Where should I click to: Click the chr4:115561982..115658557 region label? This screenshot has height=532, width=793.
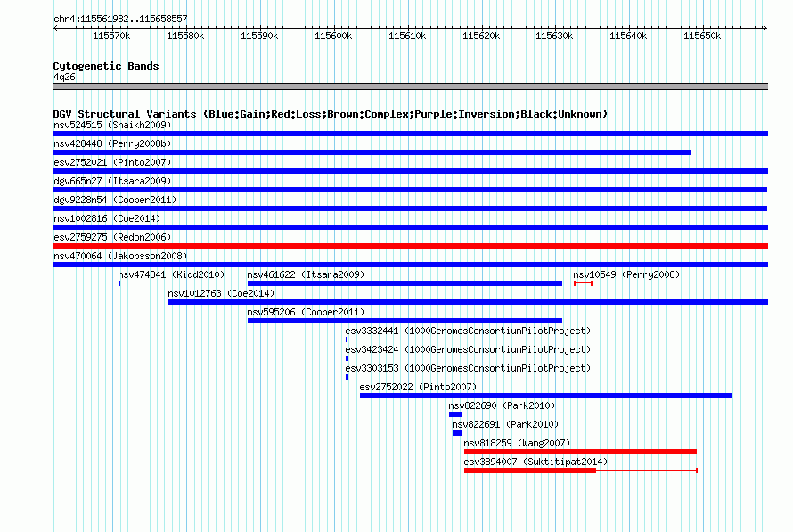[120, 19]
